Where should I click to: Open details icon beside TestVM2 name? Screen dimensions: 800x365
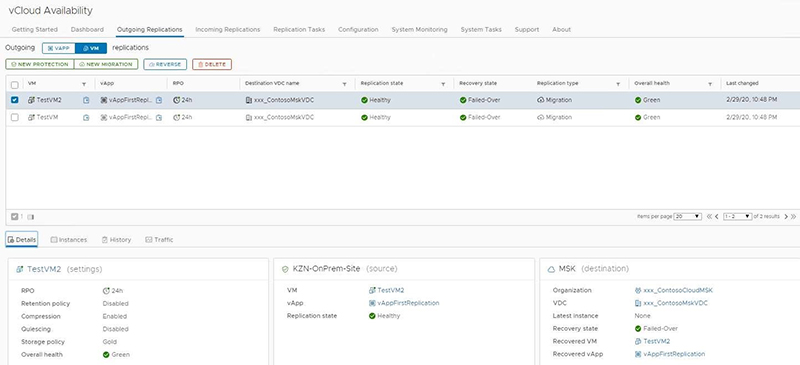coord(86,101)
